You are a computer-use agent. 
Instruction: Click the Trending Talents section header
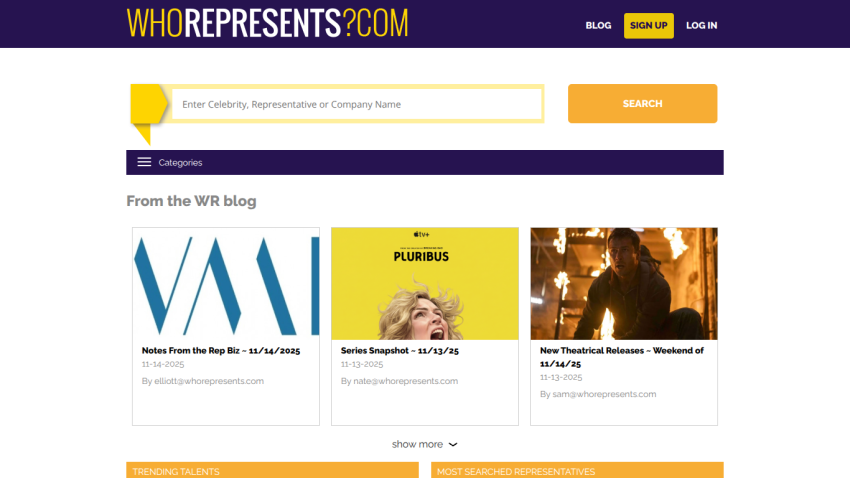[x=272, y=470]
